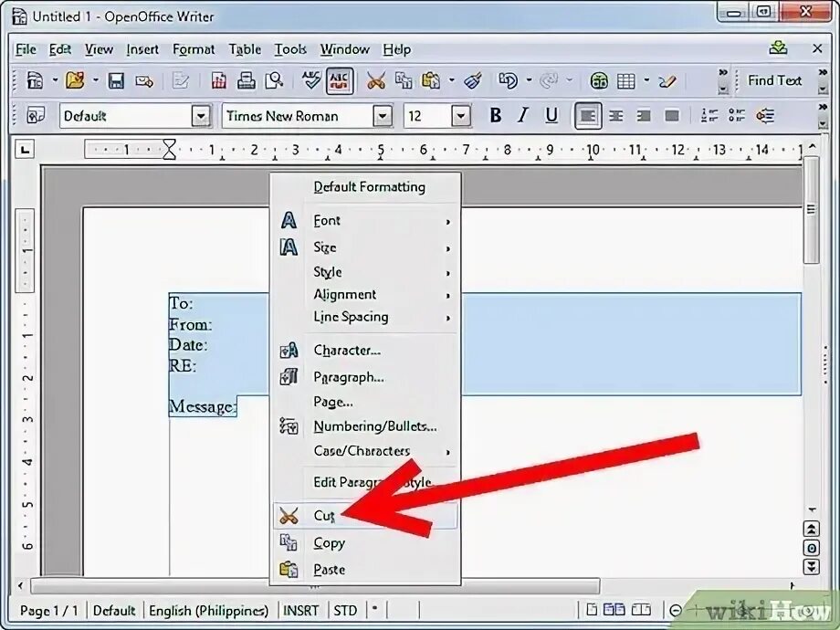The image size is (840, 630).
Task: Open the Table menu
Action: click(245, 49)
